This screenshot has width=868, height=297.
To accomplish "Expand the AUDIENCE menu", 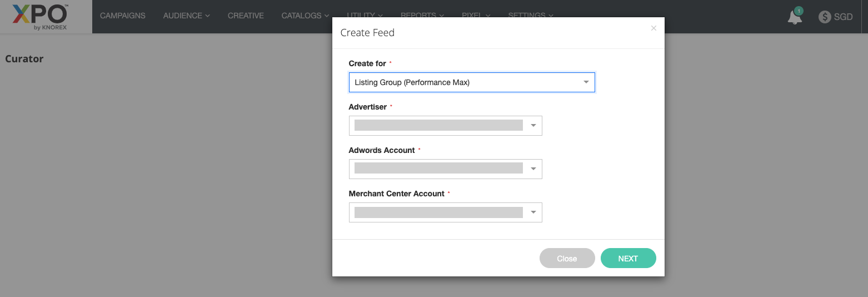I will pos(186,16).
